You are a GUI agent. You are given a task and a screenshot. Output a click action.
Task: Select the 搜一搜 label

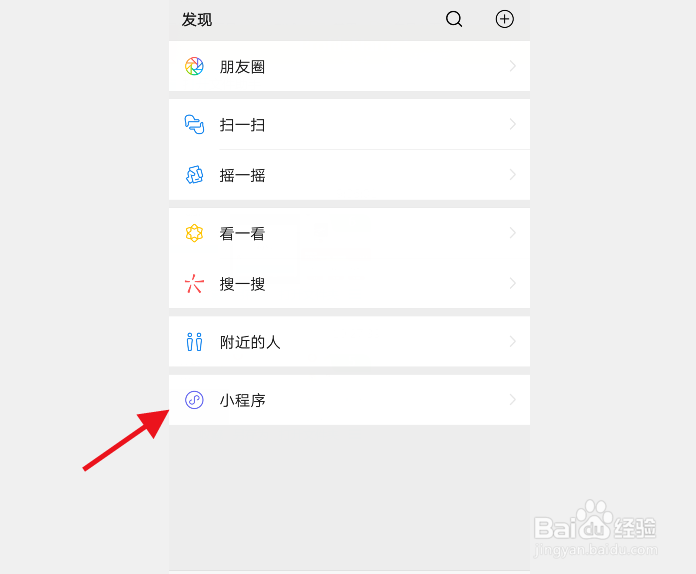pyautogui.click(x=242, y=284)
